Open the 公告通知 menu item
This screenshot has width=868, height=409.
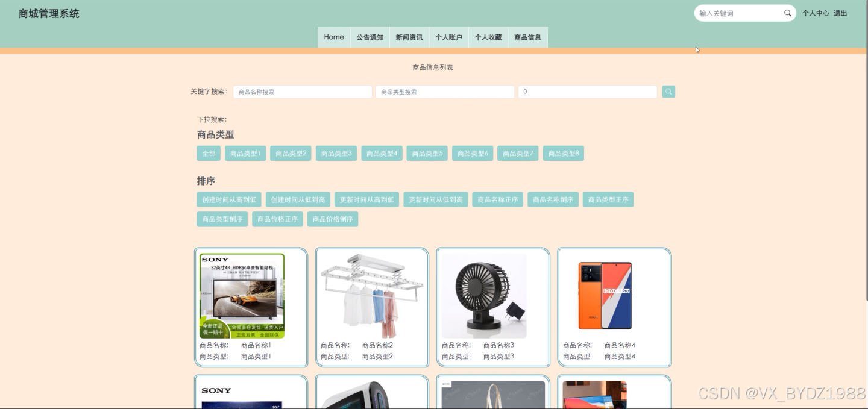370,37
